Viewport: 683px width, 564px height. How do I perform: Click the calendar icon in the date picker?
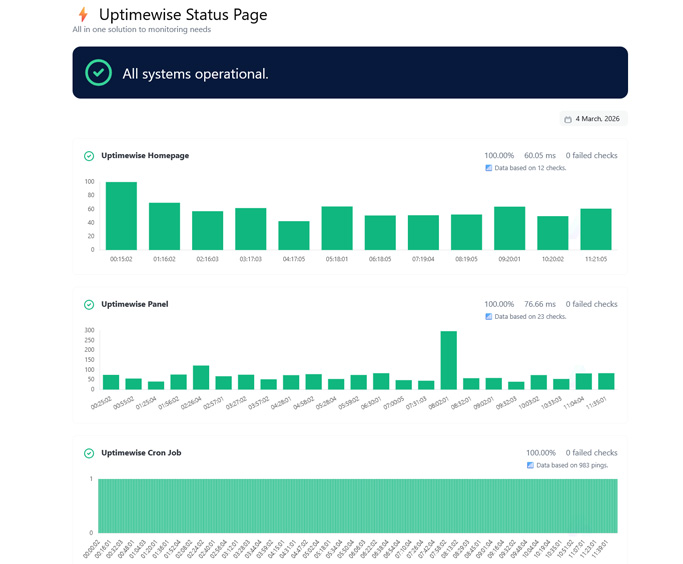click(x=568, y=120)
